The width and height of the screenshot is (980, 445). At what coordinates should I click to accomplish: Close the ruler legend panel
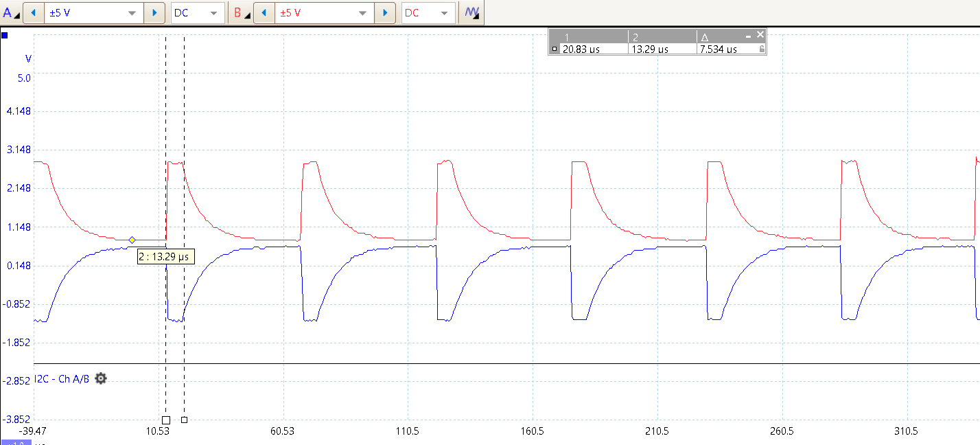[760, 34]
